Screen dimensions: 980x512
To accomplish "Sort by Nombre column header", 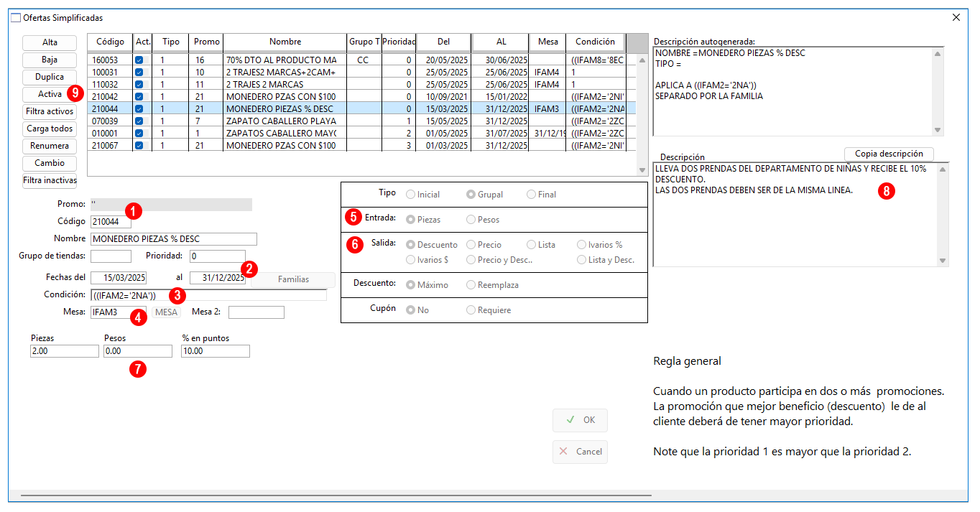I will [285, 42].
